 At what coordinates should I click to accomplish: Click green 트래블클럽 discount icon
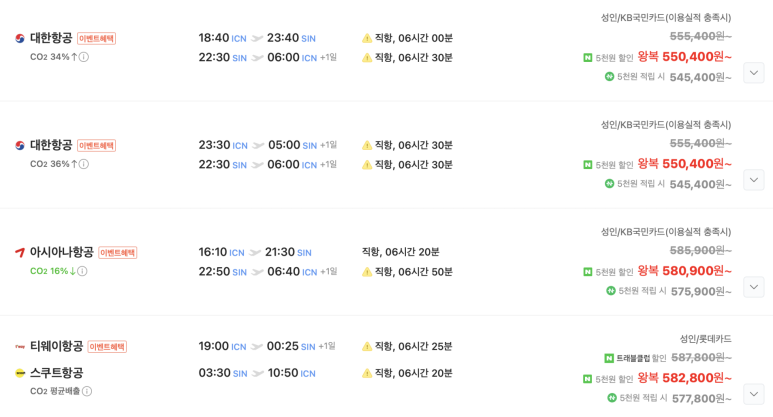608,358
